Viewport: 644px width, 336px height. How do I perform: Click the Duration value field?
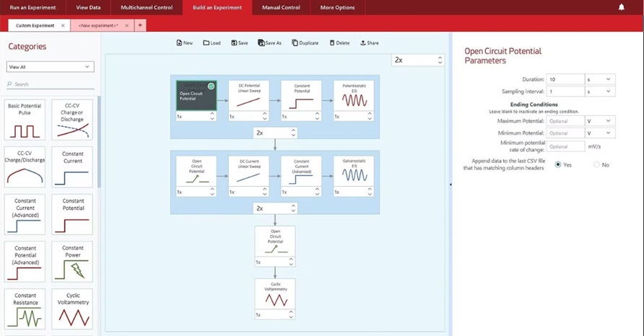565,79
